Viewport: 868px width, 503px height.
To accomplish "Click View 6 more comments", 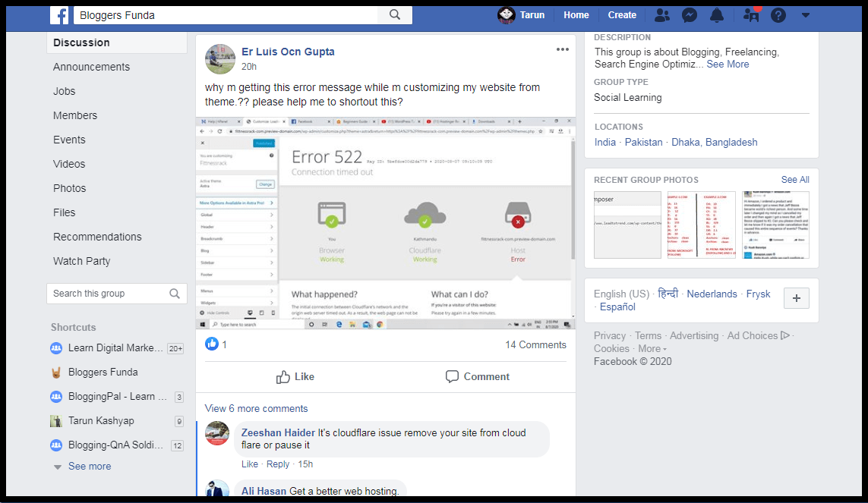I will click(x=256, y=408).
